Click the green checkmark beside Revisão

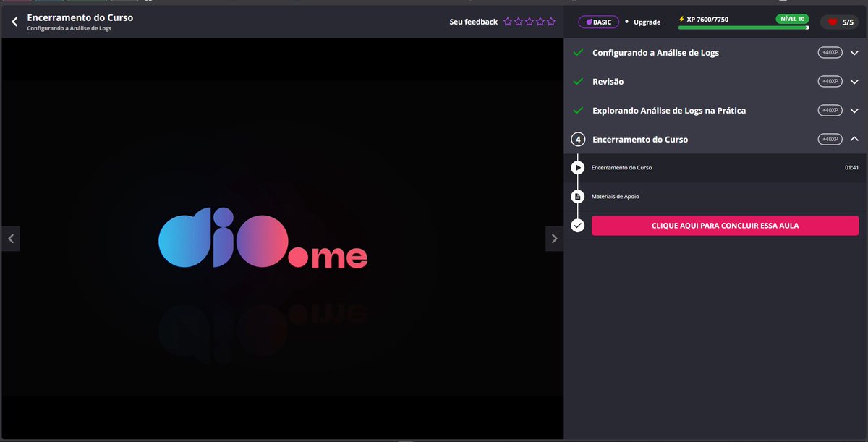click(578, 82)
